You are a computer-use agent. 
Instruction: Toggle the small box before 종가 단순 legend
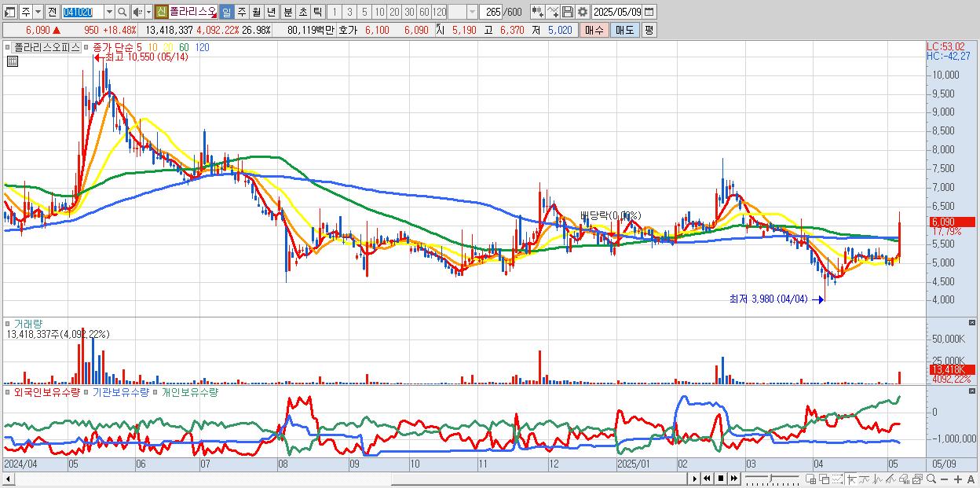86,47
